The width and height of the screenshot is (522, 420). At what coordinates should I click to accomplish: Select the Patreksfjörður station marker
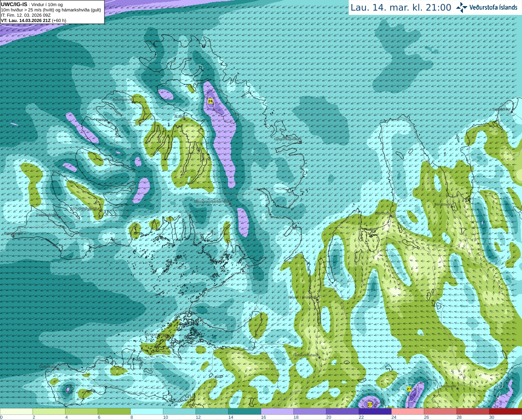pyautogui.click(x=60, y=217)
